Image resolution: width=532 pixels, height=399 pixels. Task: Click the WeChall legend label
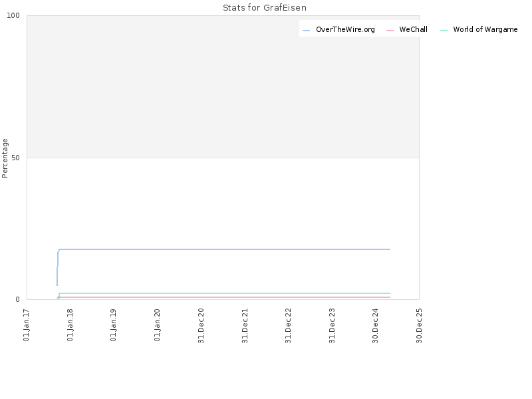(x=413, y=29)
